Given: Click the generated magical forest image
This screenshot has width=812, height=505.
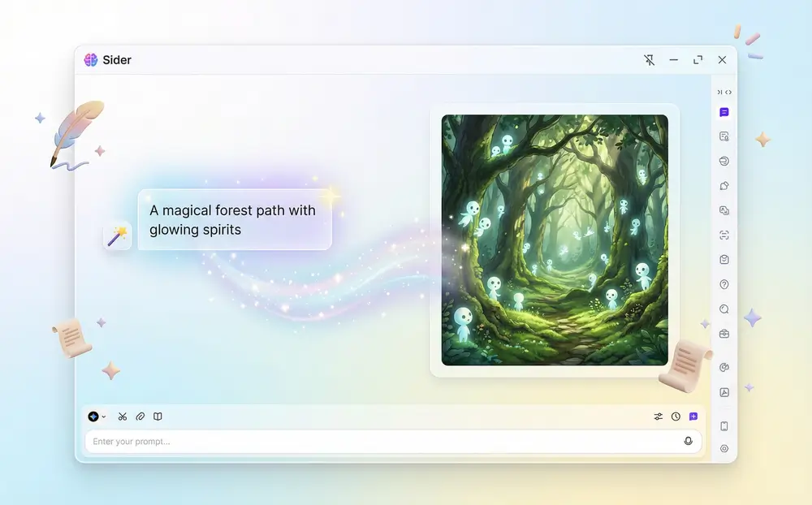Looking at the screenshot, I should click(555, 240).
